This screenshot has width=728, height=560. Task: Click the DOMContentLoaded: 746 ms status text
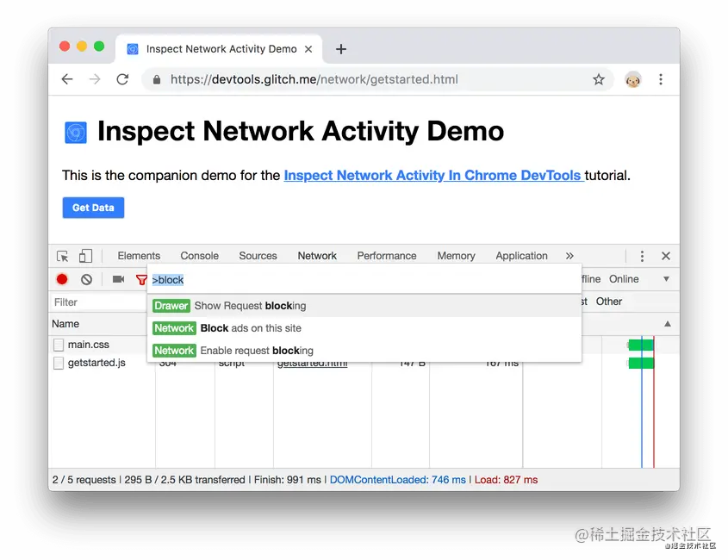tap(397, 480)
